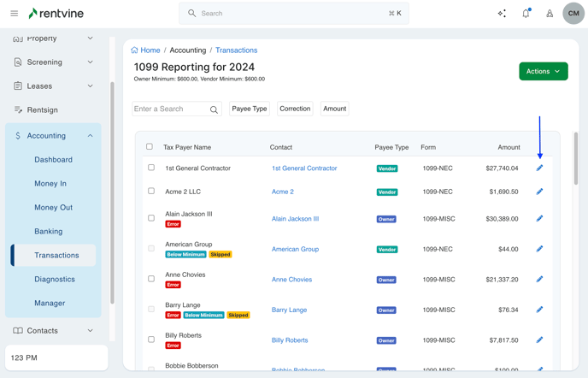Viewport: 588px width, 378px height.
Task: Open the hamburger menu icon
Action: tap(14, 14)
